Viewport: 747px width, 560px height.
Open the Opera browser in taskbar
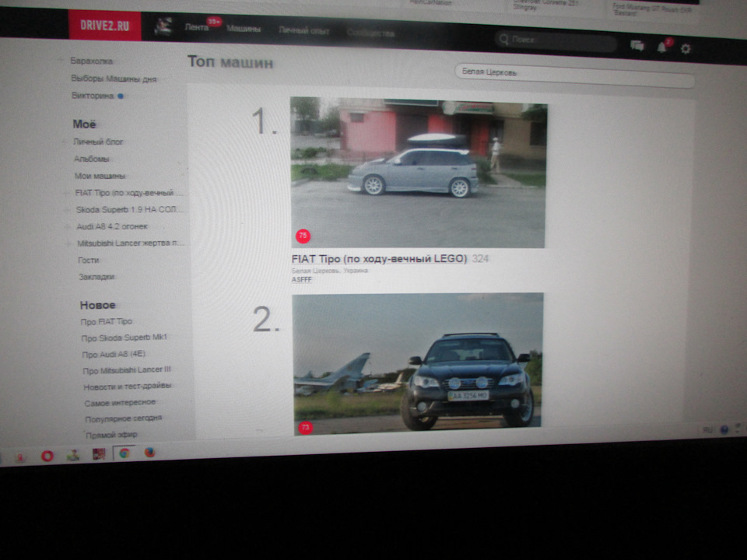pyautogui.click(x=47, y=456)
